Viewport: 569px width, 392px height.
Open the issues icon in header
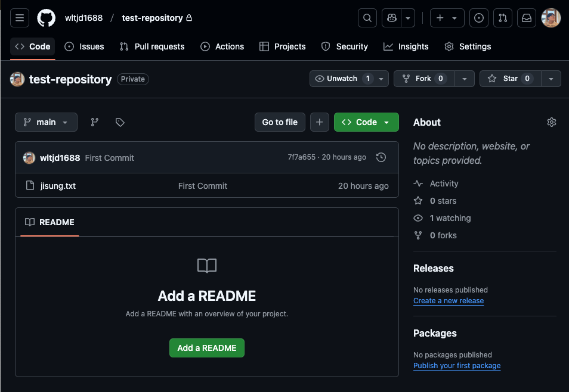(479, 18)
